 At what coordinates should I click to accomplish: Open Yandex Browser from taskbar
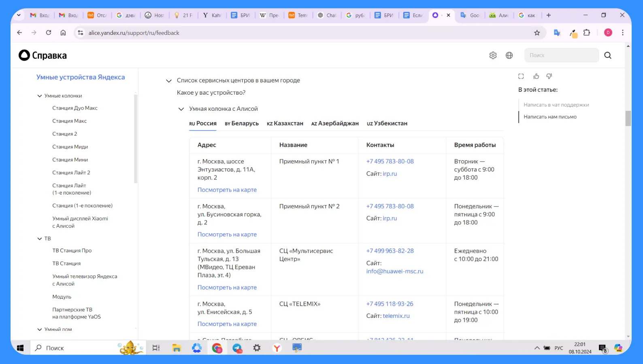277,348
